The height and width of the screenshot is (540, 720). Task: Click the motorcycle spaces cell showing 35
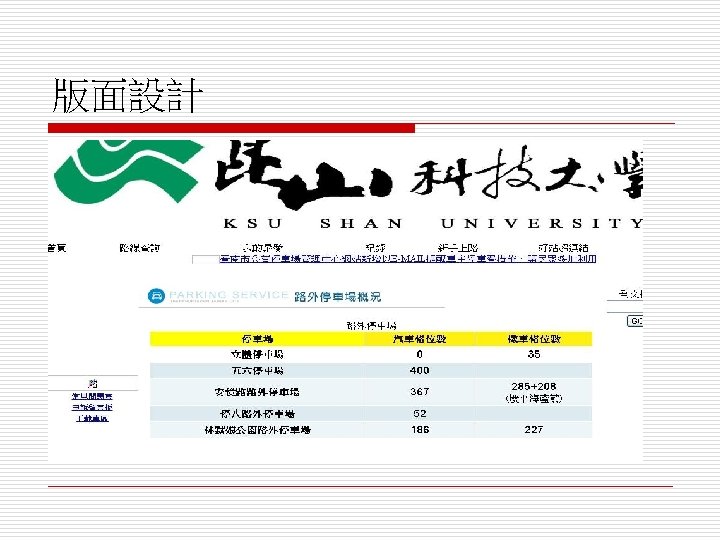tap(534, 354)
